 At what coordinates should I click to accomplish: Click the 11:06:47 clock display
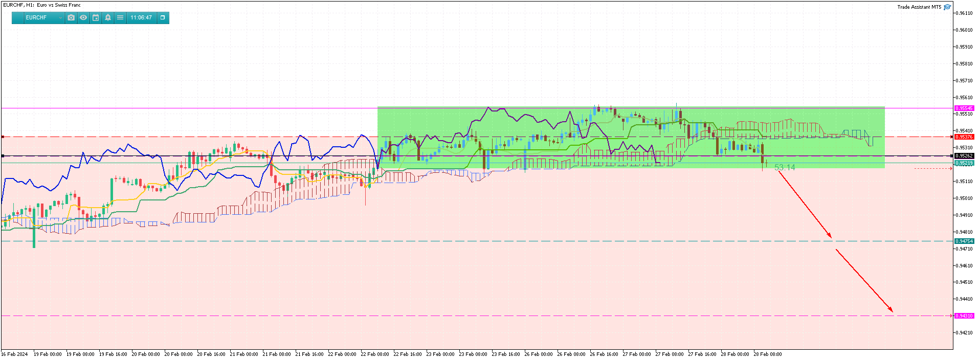tap(141, 17)
